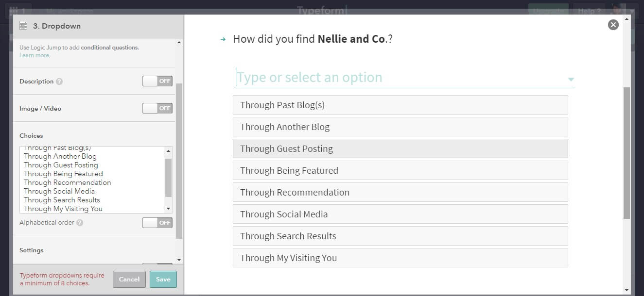
Task: Select Through Past Blog(s) option
Action: point(400,105)
